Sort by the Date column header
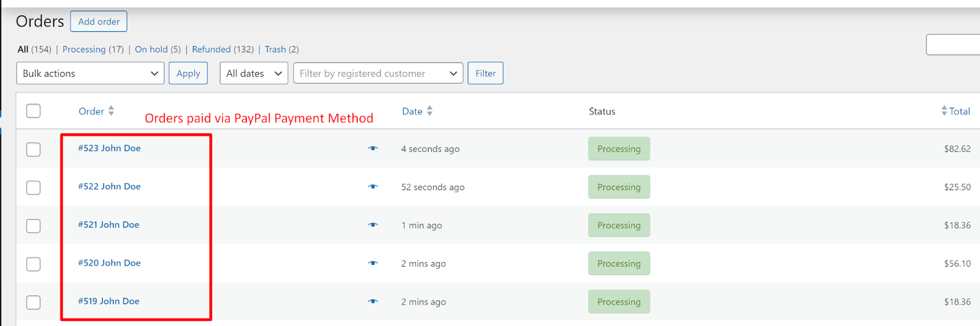This screenshot has height=326, width=980. [412, 111]
